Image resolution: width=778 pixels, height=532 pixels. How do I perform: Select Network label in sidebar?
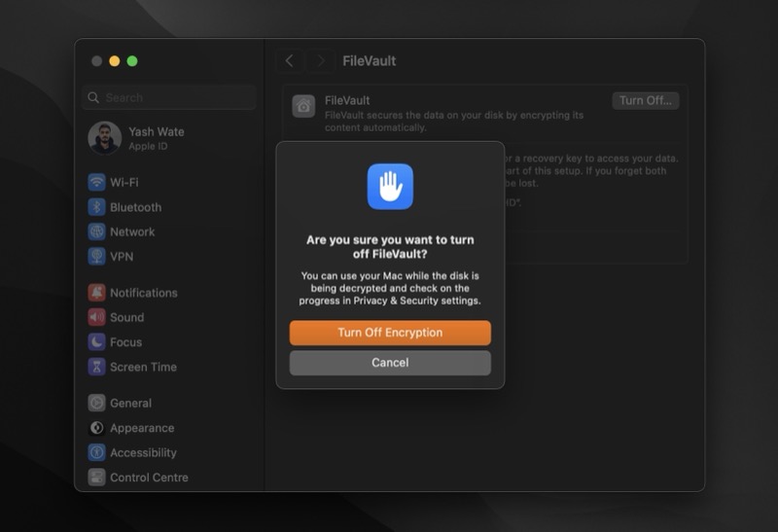coord(132,231)
